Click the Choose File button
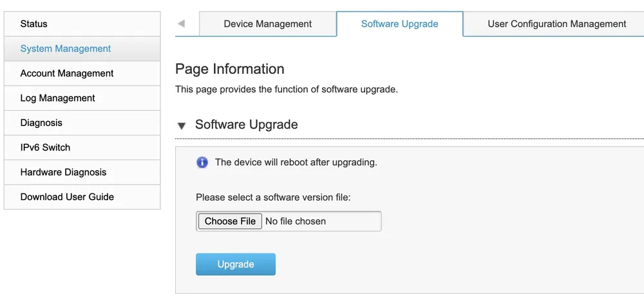 pos(230,221)
